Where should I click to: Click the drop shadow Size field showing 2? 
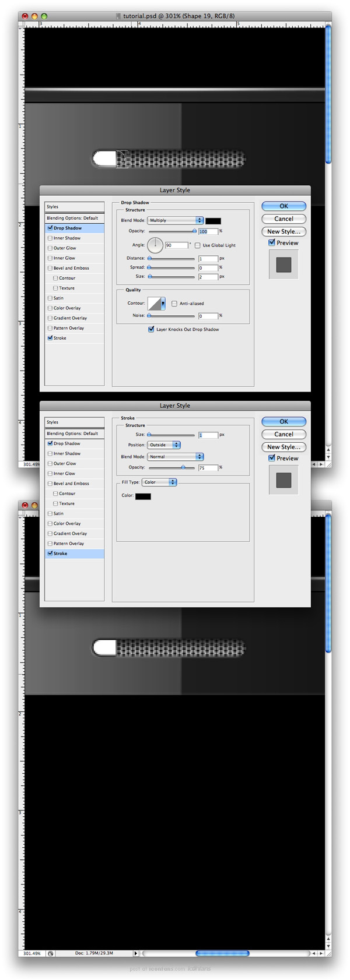pos(208,277)
